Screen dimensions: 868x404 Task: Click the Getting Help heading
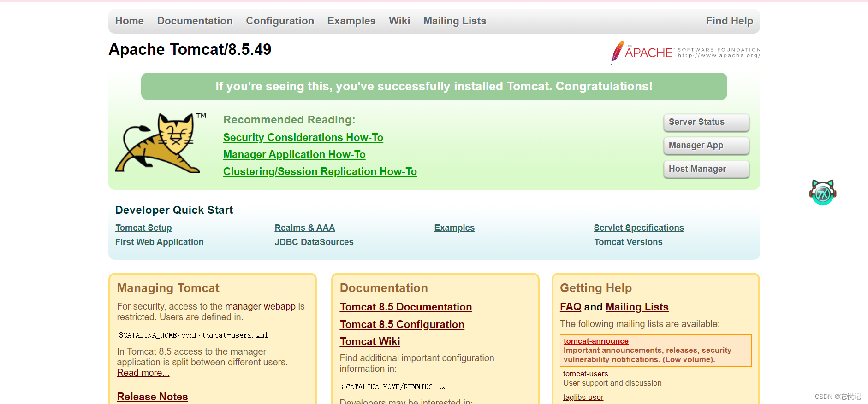(596, 288)
